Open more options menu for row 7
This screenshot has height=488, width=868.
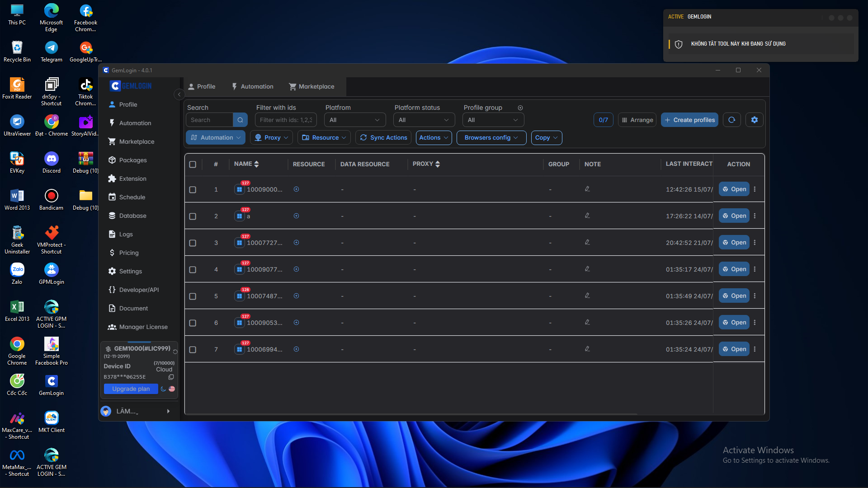click(x=755, y=349)
